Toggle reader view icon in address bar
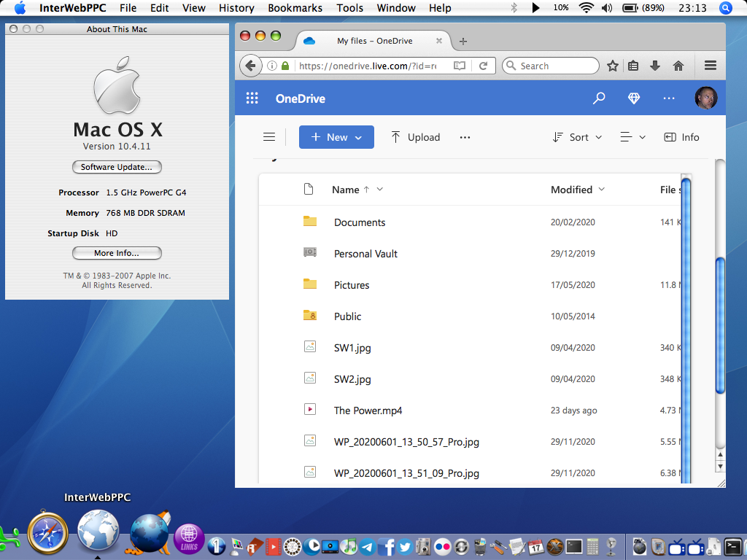Viewport: 747px width, 560px height. click(460, 66)
